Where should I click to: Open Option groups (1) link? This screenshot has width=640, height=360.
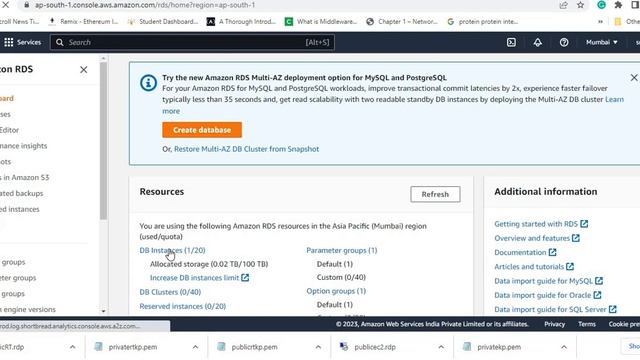(x=336, y=291)
